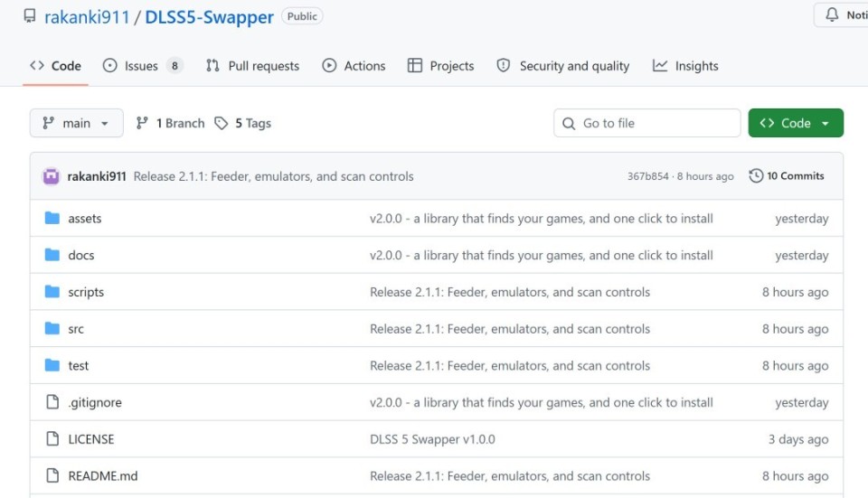The height and width of the screenshot is (498, 868).
Task: Open the DLSS5-Swapper repository link
Action: [x=209, y=17]
